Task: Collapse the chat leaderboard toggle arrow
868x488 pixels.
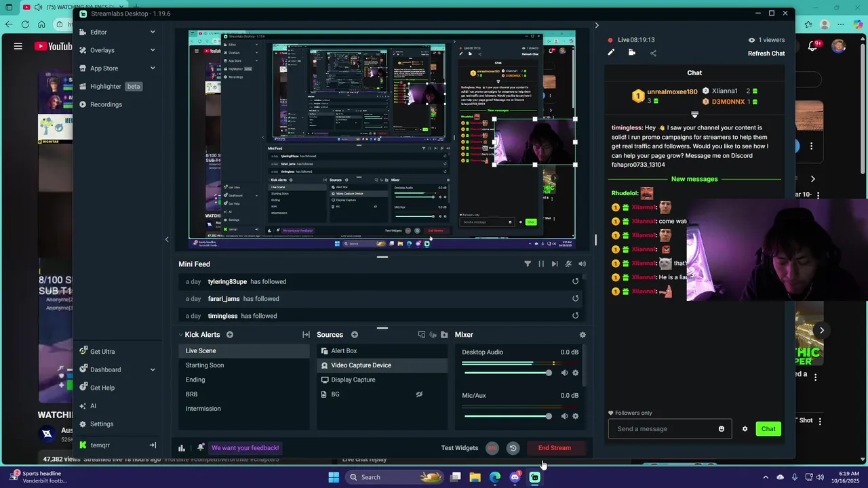Action: tap(694, 115)
